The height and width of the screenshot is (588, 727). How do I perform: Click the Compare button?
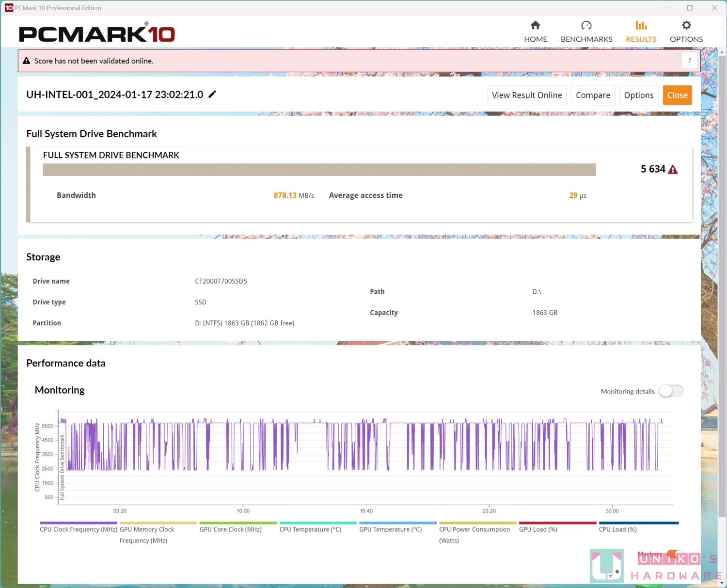pyautogui.click(x=593, y=95)
